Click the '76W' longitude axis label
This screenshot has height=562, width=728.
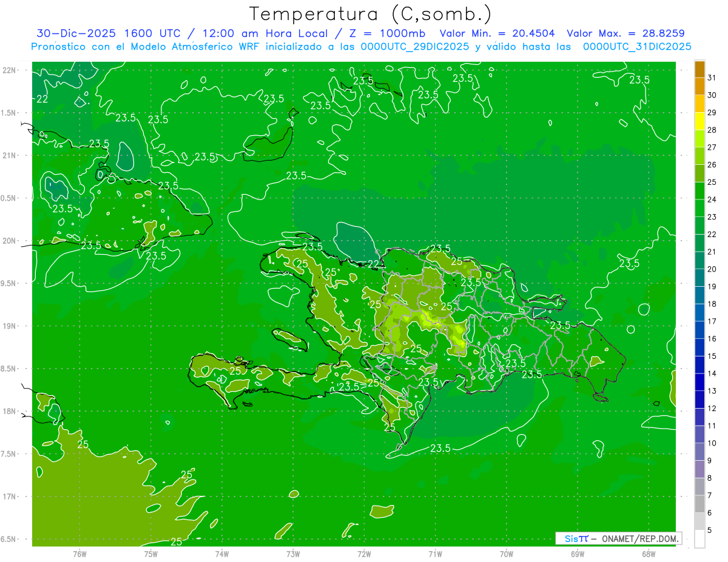pyautogui.click(x=79, y=554)
